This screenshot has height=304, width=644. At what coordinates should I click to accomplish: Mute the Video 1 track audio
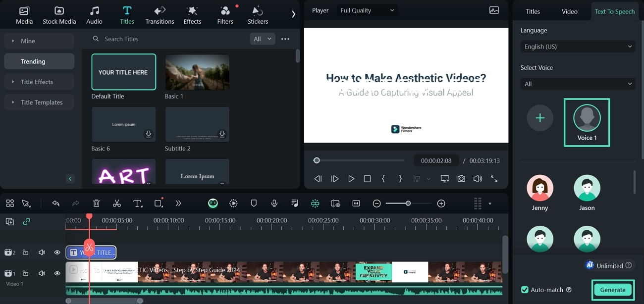(42, 273)
